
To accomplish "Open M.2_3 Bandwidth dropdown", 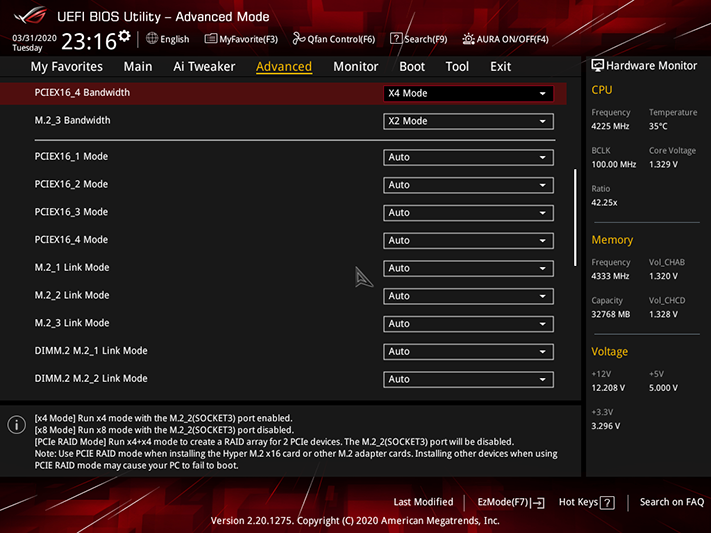I will coord(468,121).
